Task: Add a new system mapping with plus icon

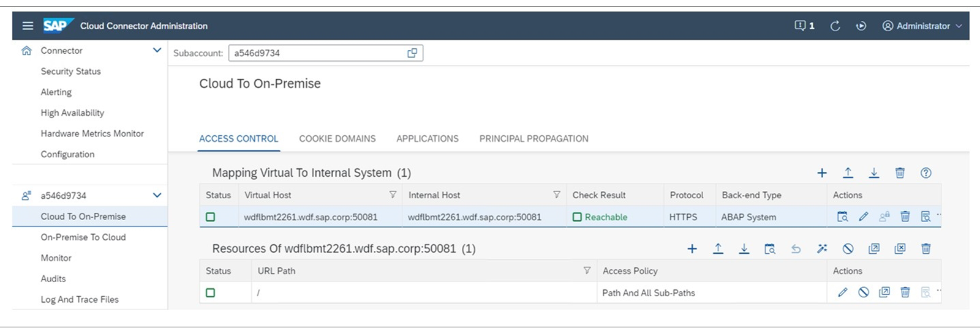Action: [x=822, y=173]
